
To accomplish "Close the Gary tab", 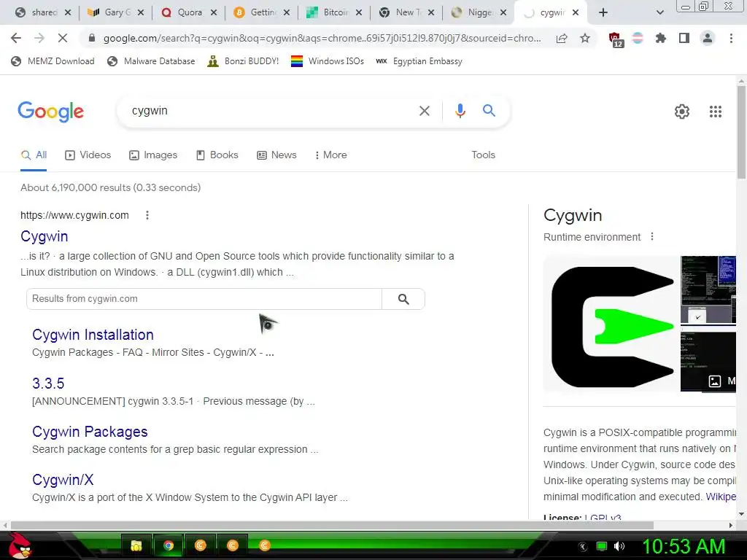I will (x=141, y=13).
